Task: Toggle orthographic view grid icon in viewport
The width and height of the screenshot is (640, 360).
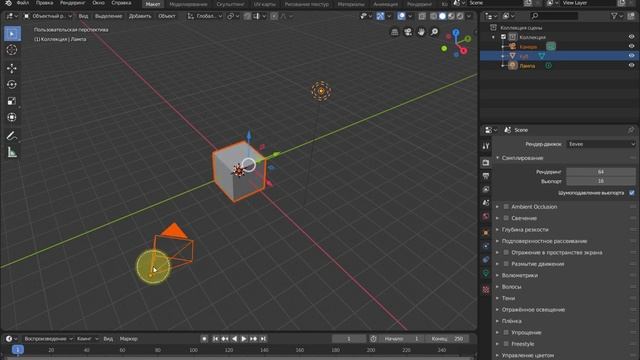Action: pos(395,32)
